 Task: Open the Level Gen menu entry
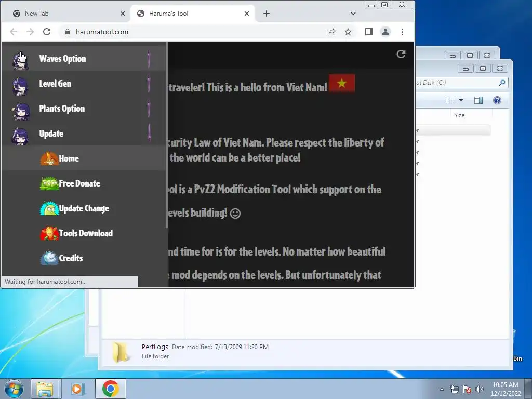coord(84,84)
